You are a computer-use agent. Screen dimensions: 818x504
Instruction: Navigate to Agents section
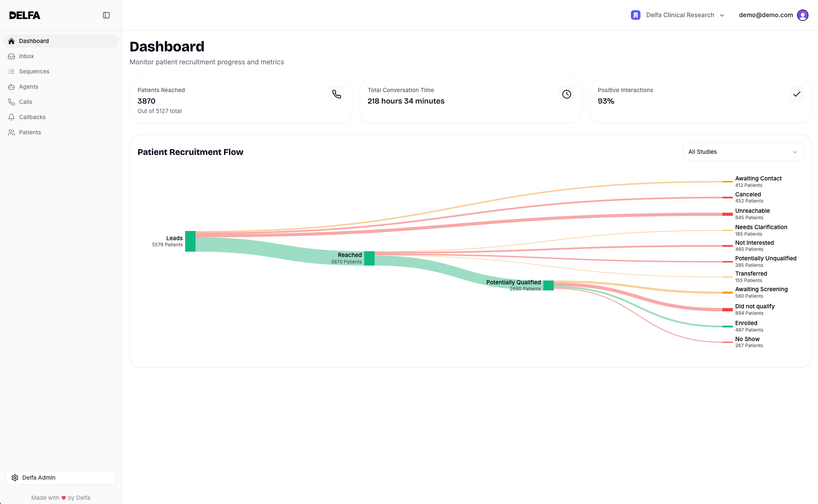(x=29, y=87)
